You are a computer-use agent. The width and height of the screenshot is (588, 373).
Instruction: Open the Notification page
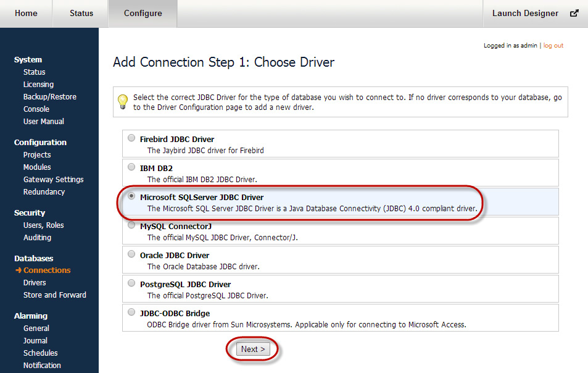[42, 366]
